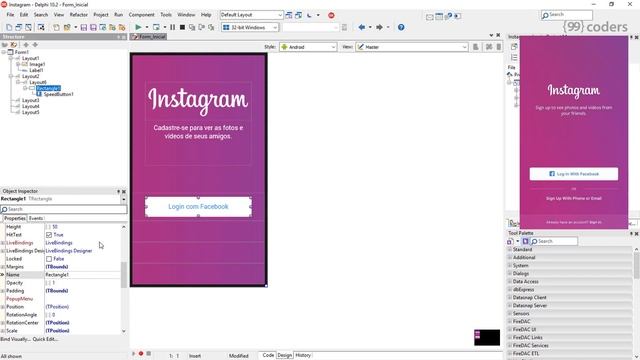This screenshot has width=640, height=360.
Task: Open the View Master dropdown
Action: [x=464, y=47]
